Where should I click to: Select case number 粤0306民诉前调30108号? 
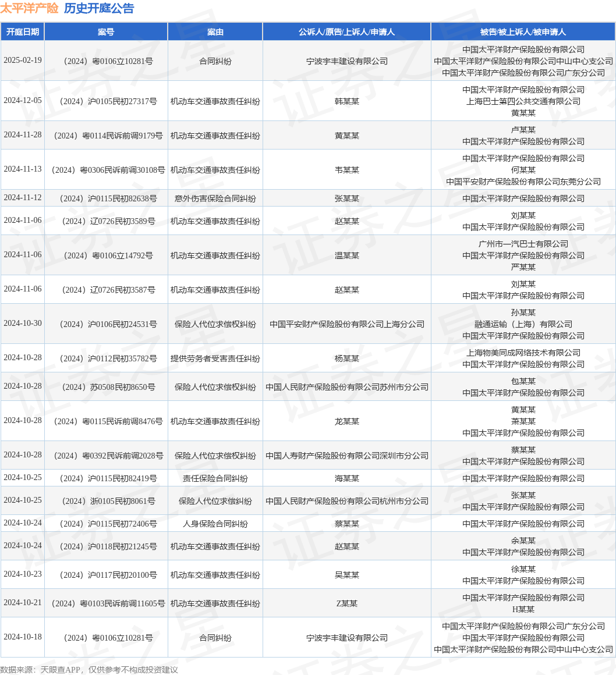[122, 170]
